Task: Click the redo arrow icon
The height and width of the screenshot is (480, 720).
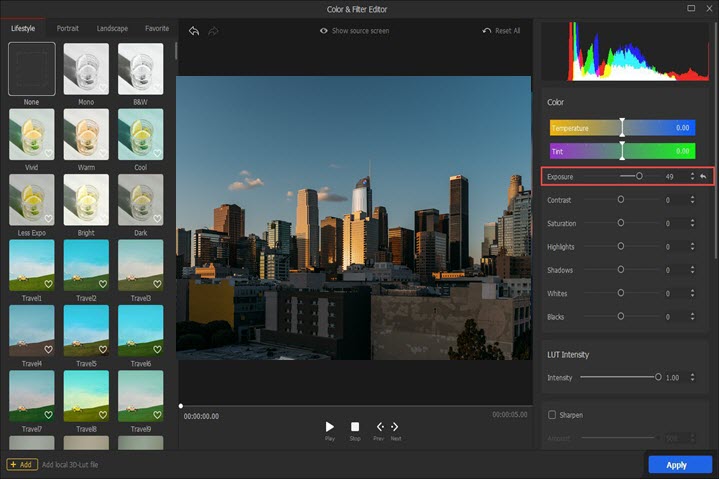Action: click(212, 31)
